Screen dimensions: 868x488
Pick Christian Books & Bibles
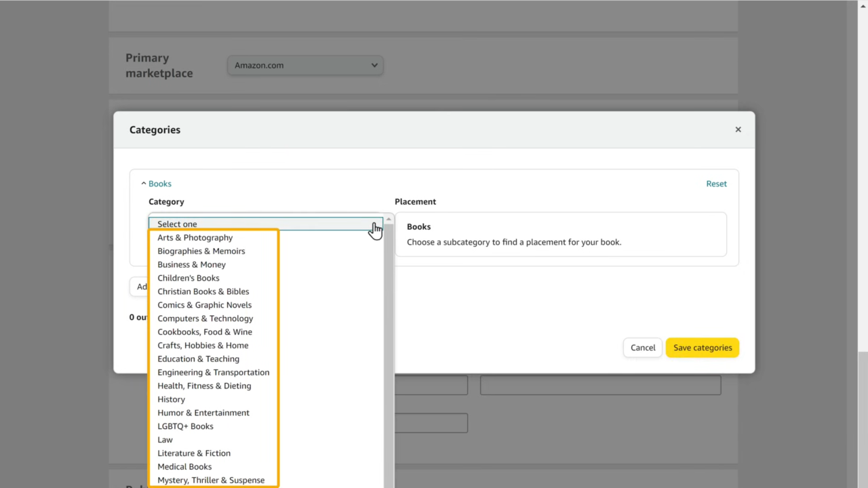point(266,291)
